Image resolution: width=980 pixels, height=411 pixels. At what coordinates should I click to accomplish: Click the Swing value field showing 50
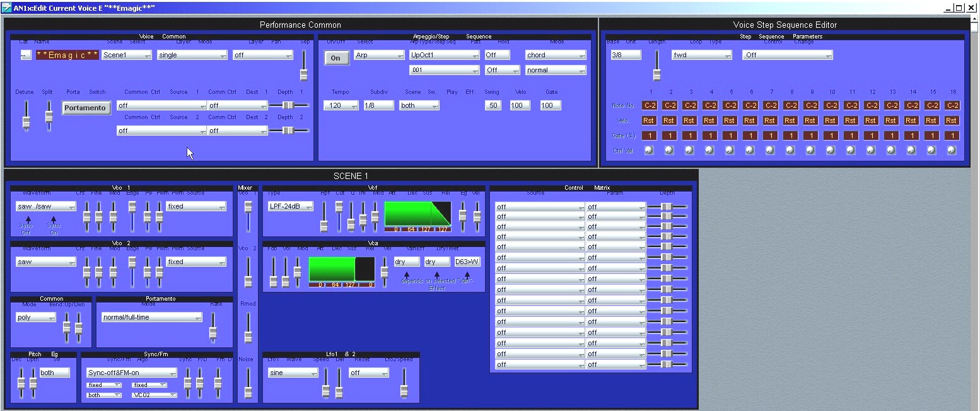pyautogui.click(x=493, y=106)
